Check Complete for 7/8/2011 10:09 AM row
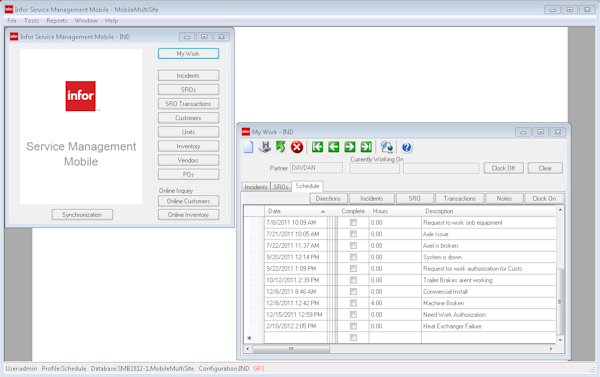600x377 pixels. (x=353, y=222)
